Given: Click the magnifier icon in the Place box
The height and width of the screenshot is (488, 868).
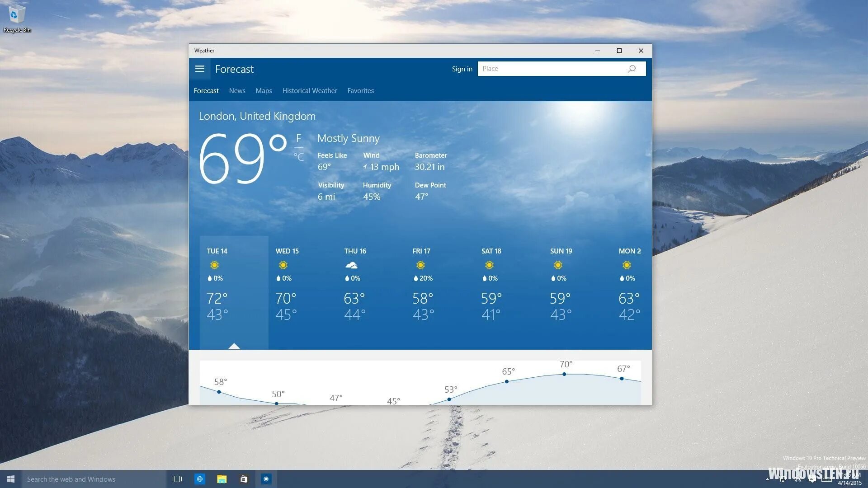Looking at the screenshot, I should tap(632, 68).
